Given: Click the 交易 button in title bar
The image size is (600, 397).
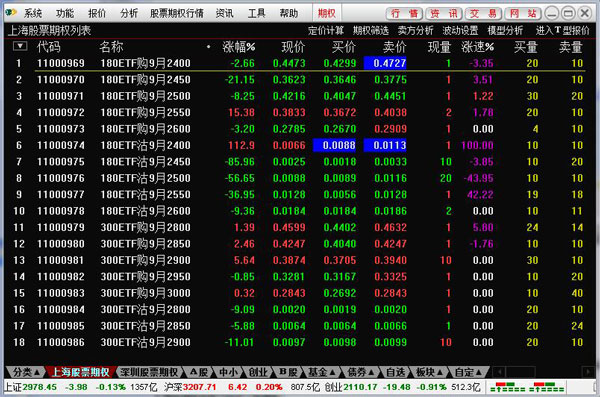Looking at the screenshot, I should point(483,14).
